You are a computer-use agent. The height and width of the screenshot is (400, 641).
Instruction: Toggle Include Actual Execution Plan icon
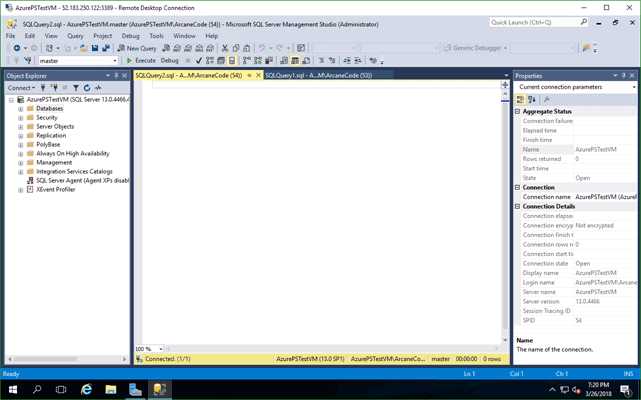247,61
